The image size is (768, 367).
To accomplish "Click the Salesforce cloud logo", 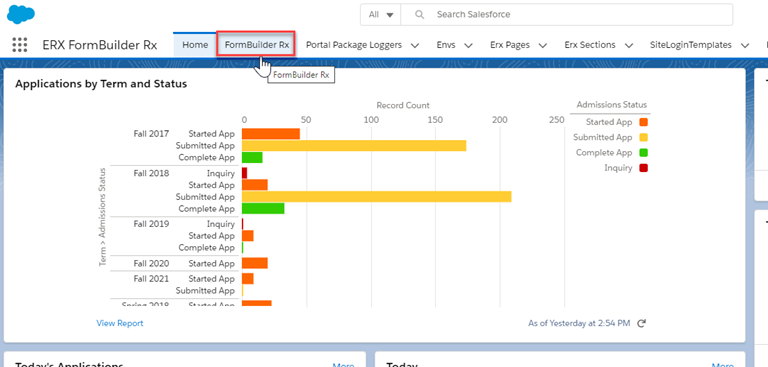I will [x=21, y=14].
